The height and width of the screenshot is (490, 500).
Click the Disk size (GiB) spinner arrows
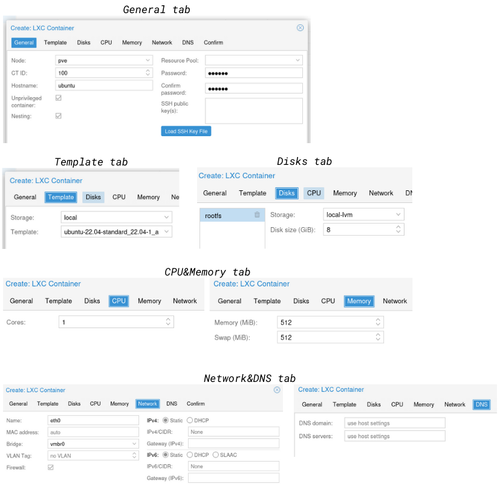click(x=398, y=229)
